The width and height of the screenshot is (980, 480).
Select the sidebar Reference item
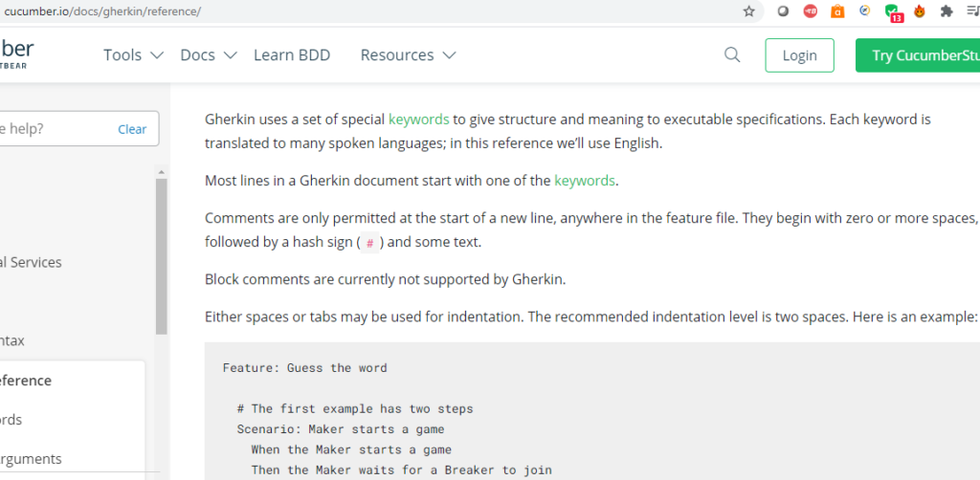point(26,381)
